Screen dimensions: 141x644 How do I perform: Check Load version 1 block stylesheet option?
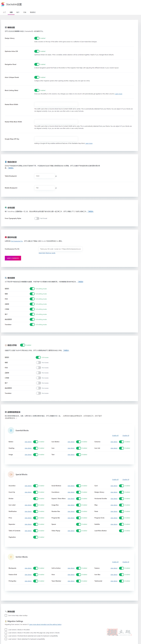pyautogui.click(x=6, y=639)
